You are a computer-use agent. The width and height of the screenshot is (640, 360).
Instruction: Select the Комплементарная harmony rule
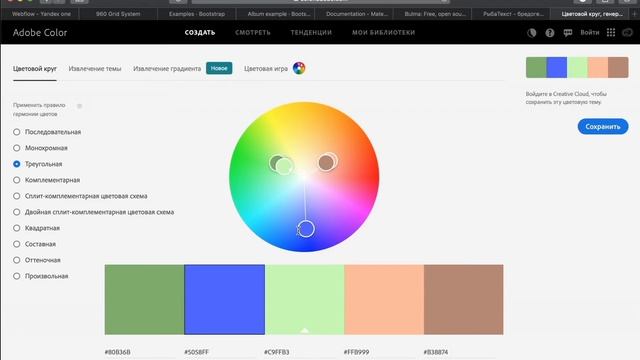tap(47, 180)
